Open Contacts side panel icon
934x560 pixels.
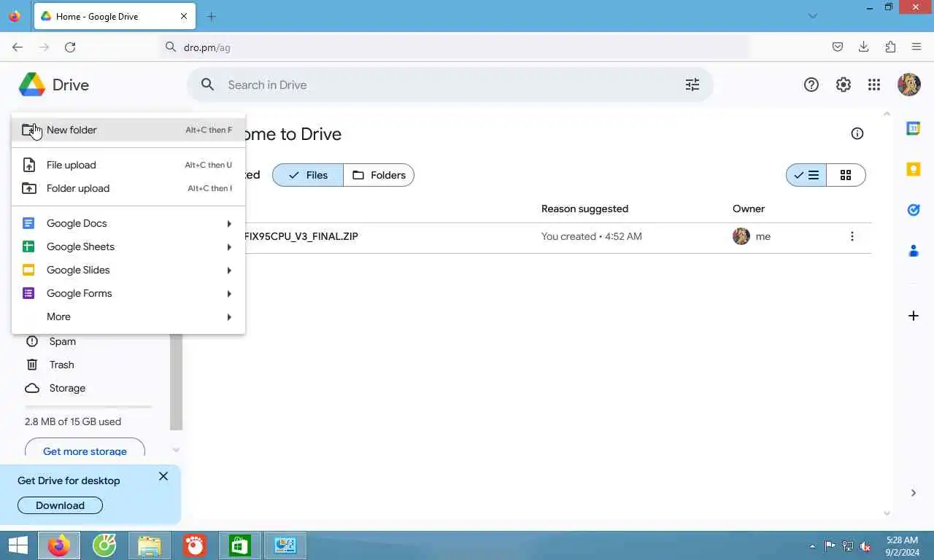[x=914, y=251]
